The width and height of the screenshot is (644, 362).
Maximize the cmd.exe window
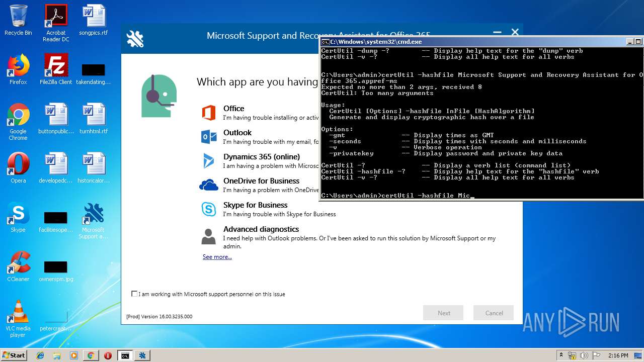coord(638,42)
